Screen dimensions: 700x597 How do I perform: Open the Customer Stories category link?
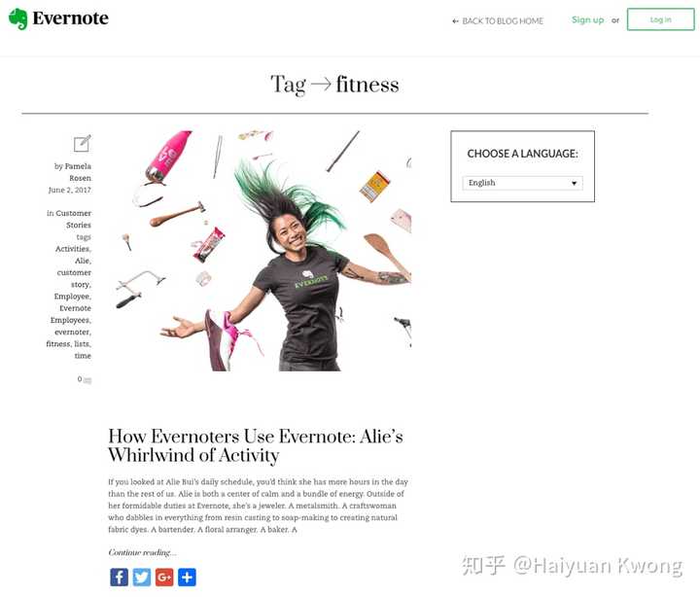(74, 219)
